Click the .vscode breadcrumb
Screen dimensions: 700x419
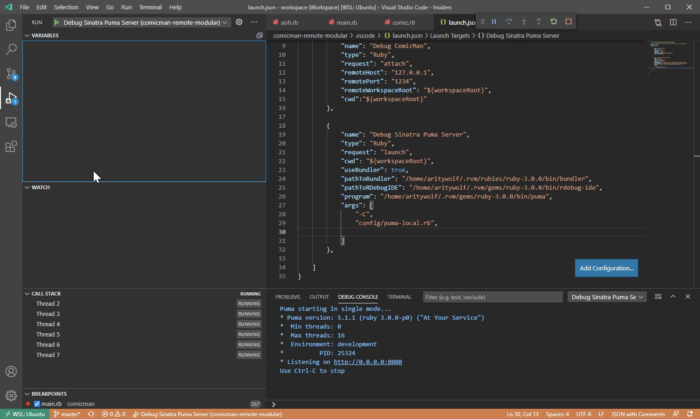point(365,36)
